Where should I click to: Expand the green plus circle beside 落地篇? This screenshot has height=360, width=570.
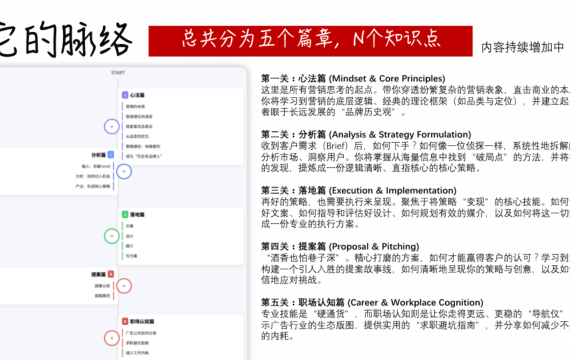coord(112,236)
